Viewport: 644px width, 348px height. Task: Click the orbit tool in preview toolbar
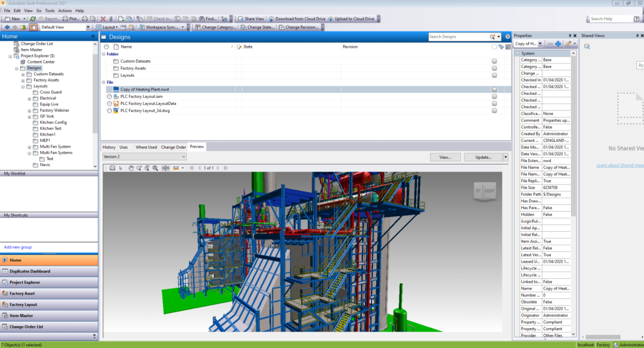tap(166, 168)
